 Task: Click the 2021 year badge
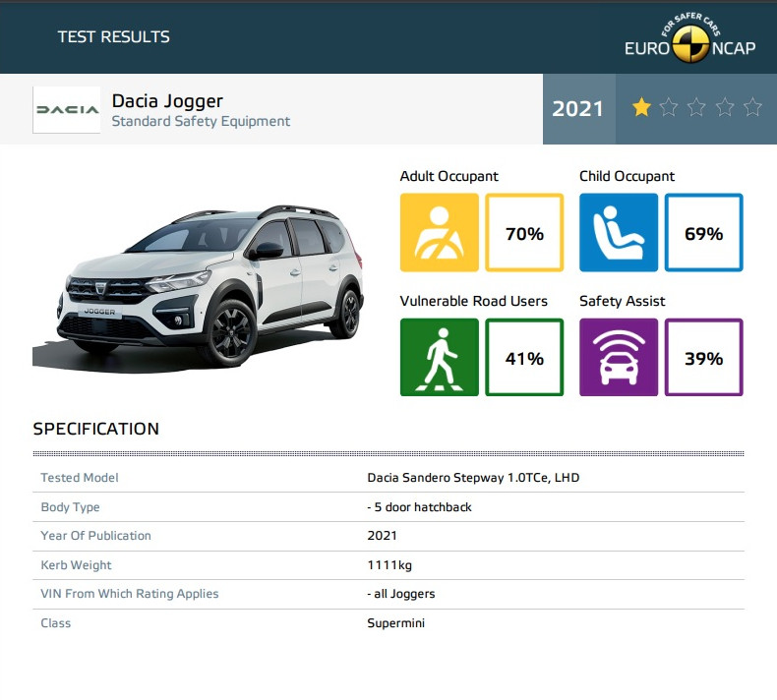pos(578,109)
